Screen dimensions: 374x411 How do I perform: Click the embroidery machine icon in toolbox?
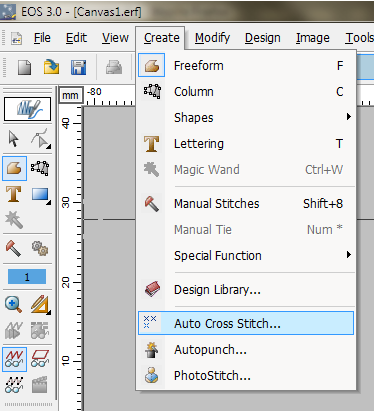[x=40, y=330]
